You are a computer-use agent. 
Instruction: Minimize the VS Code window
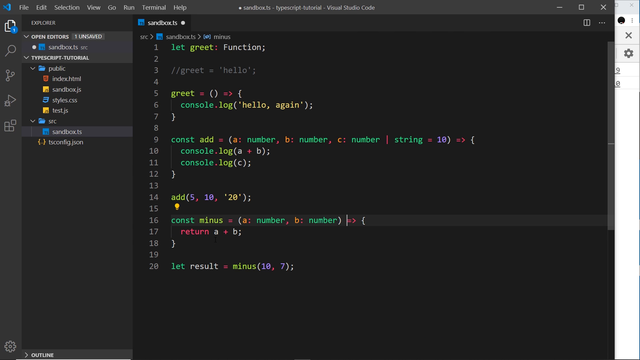(560, 7)
